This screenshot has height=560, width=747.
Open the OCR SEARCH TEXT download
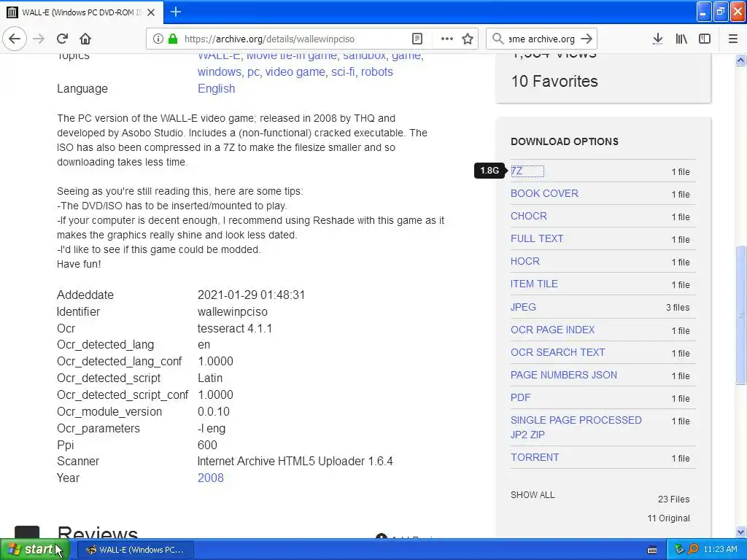pyautogui.click(x=558, y=352)
